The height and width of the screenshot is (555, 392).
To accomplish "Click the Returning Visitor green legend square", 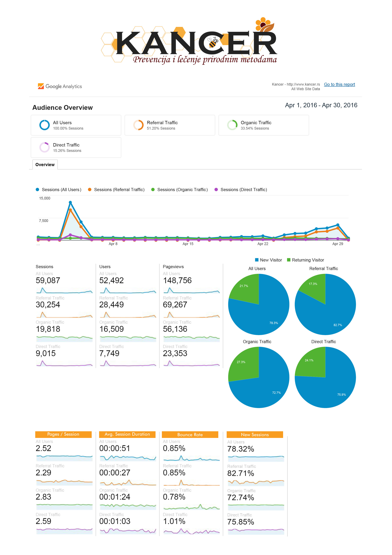I will pyautogui.click(x=289, y=260).
